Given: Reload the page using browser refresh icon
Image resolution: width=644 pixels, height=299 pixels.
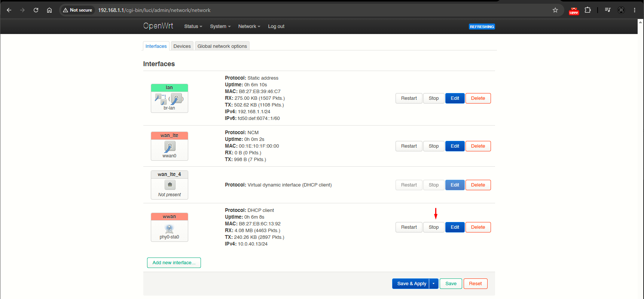Looking at the screenshot, I should pos(36,10).
